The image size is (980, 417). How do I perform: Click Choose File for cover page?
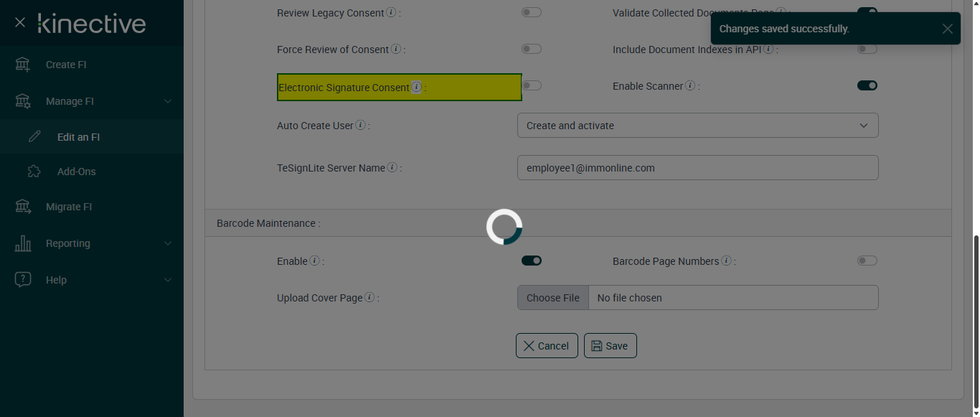click(x=553, y=298)
